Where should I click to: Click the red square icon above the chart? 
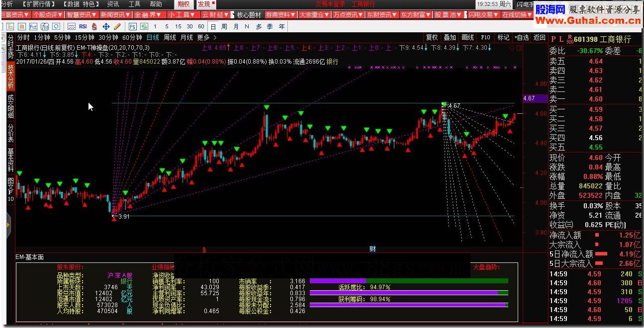click(x=519, y=48)
